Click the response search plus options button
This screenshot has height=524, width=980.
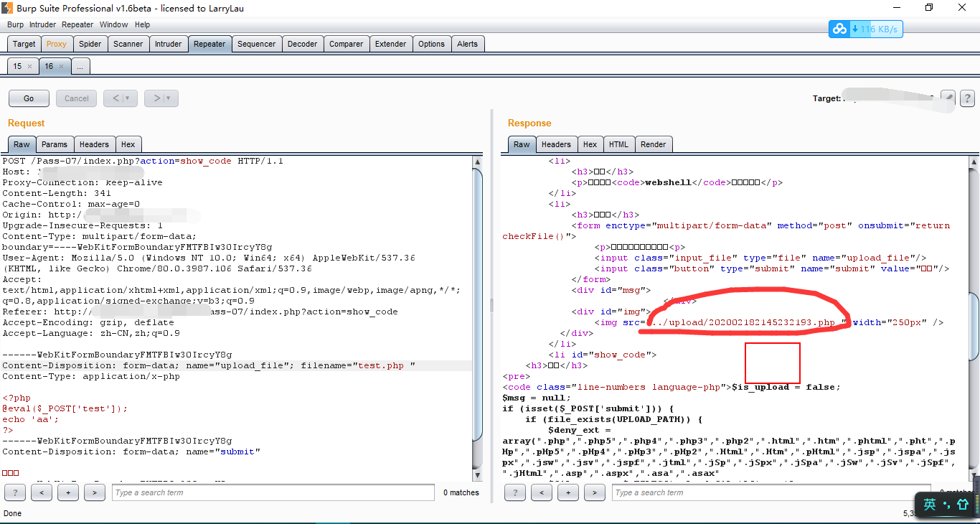click(568, 492)
